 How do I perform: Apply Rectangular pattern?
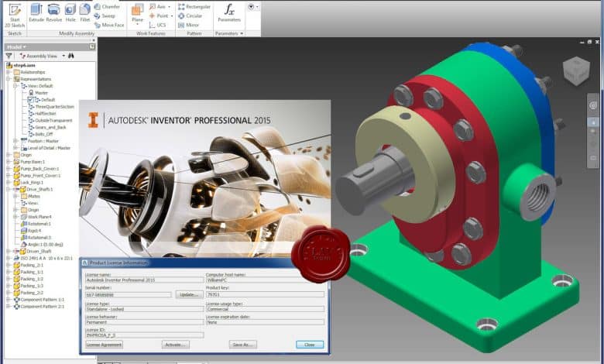click(x=194, y=6)
